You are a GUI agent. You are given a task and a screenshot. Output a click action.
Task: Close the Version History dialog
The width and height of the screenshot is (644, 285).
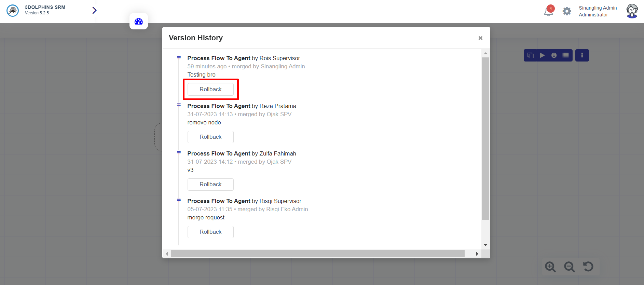coord(480,38)
